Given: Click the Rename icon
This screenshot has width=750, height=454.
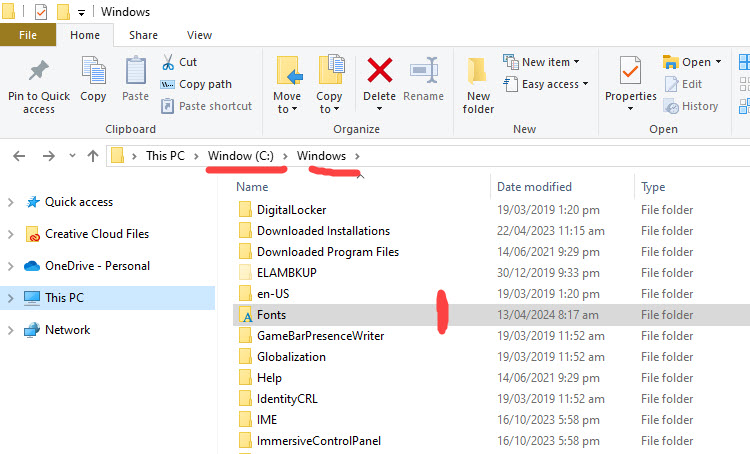Looking at the screenshot, I should point(424,72).
